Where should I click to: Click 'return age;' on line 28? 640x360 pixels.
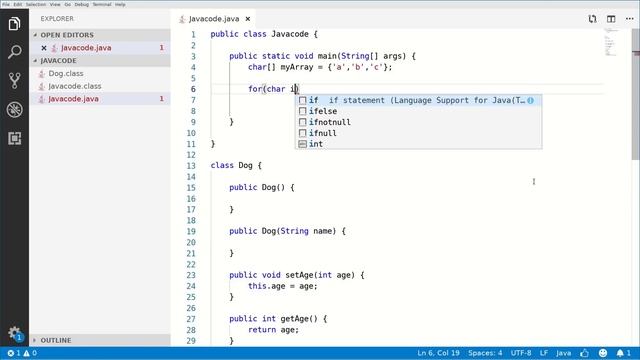click(x=273, y=330)
